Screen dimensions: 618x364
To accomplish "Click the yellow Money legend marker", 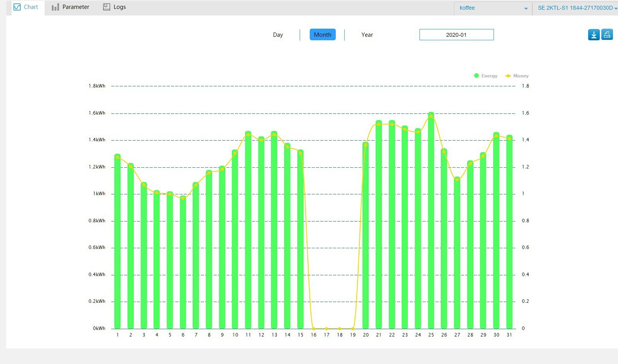I will [x=508, y=76].
